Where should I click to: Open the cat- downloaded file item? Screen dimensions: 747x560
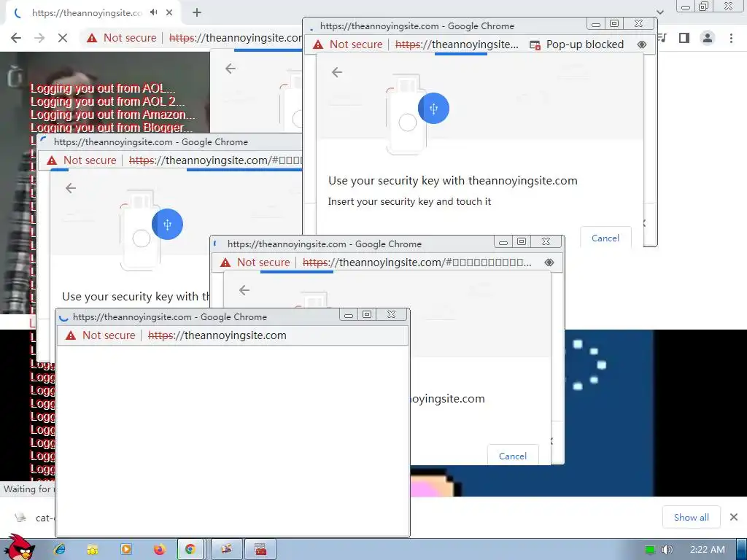[34, 518]
